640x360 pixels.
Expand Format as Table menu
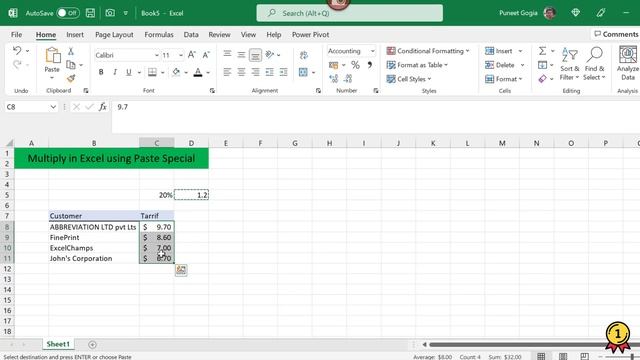pyautogui.click(x=417, y=65)
